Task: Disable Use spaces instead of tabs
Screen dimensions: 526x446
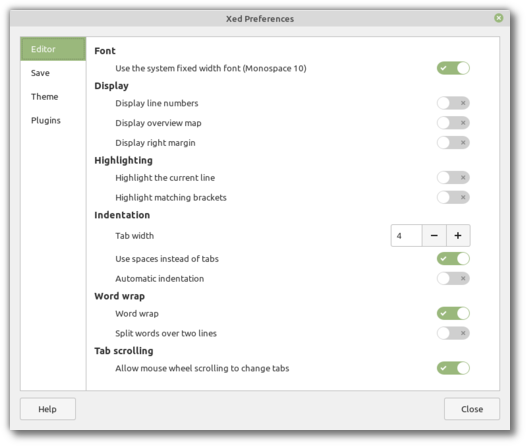Action: point(453,259)
